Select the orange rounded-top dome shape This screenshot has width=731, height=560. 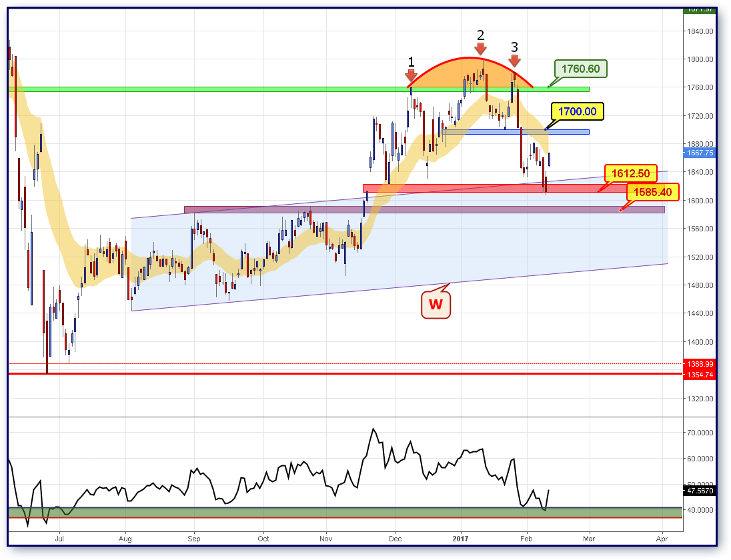[x=470, y=72]
